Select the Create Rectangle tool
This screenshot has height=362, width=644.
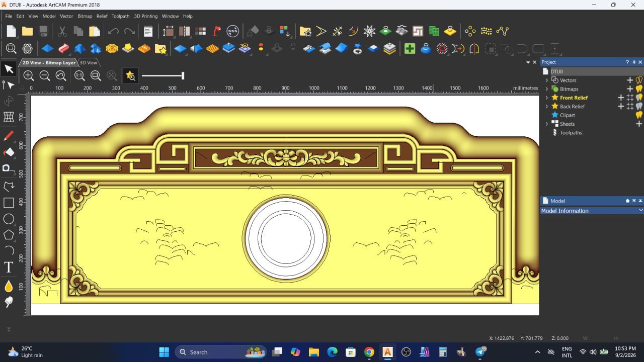pos(9,203)
